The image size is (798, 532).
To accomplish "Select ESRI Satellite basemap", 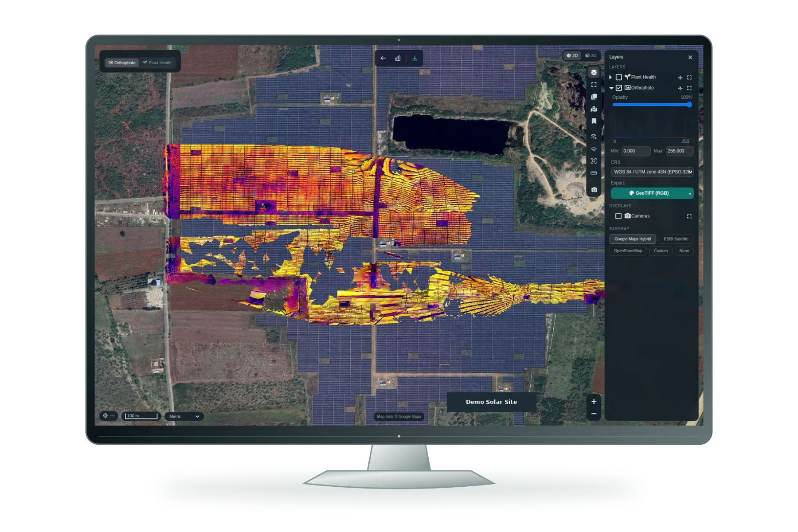I will tap(676, 239).
